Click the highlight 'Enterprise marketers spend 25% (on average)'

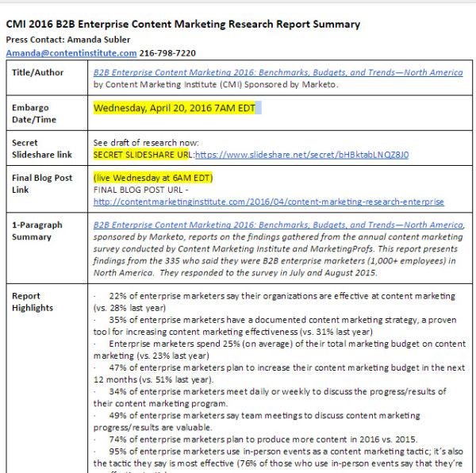[x=201, y=344]
